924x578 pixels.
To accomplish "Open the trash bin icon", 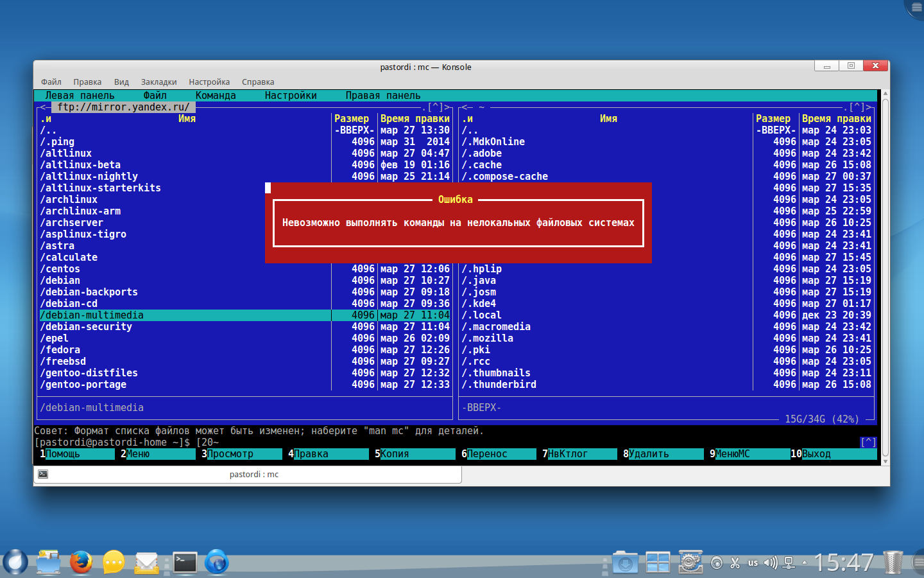I will point(893,563).
